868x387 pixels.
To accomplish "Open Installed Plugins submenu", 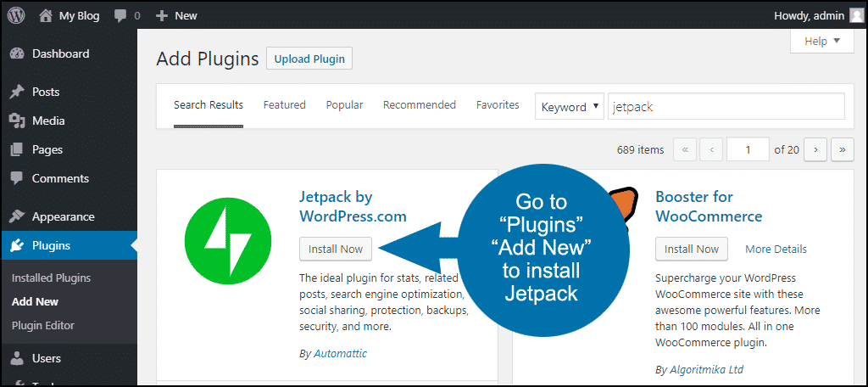I will coord(51,278).
